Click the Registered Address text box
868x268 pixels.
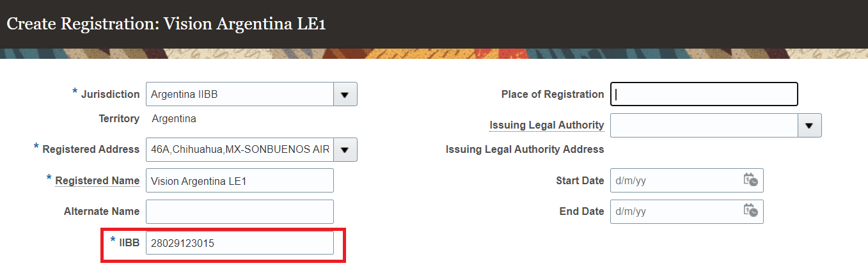(240, 150)
